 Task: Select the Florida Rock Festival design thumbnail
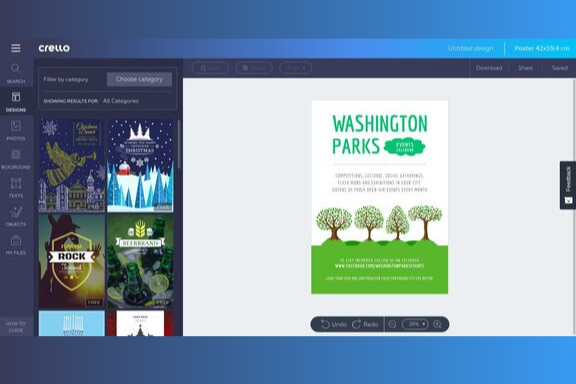pos(72,261)
